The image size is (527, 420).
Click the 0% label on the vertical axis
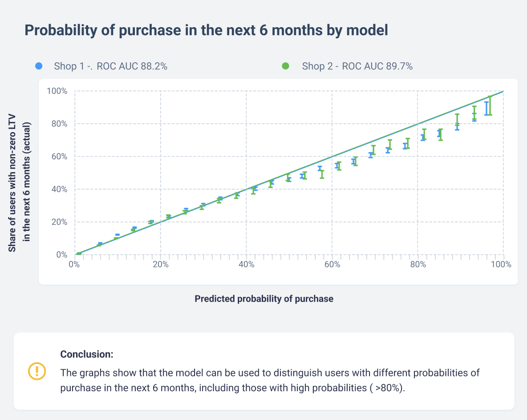tap(61, 254)
